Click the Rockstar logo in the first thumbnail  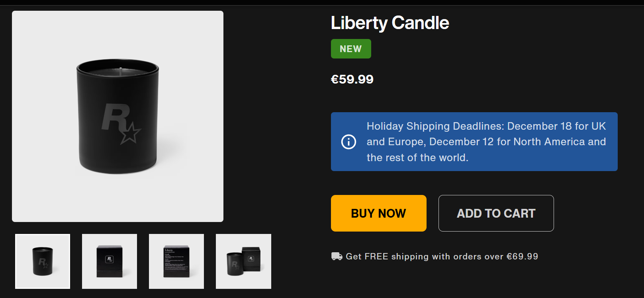point(43,263)
